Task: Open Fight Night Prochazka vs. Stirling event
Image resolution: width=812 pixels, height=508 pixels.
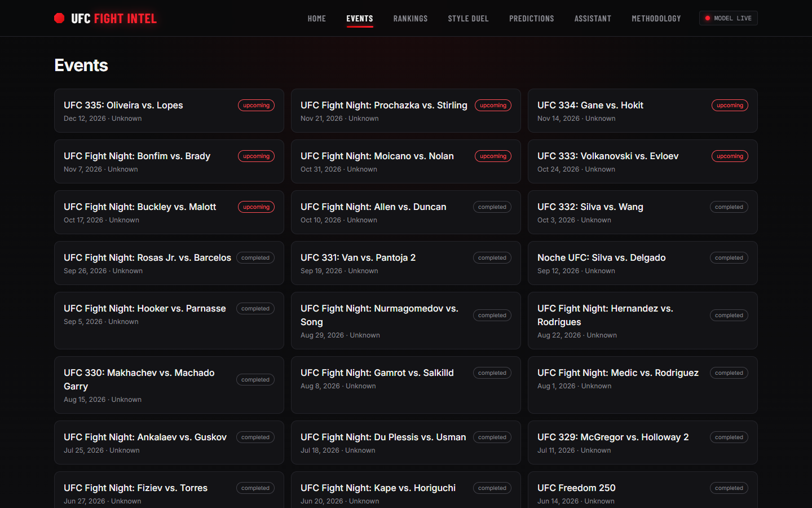Action: [x=406, y=111]
